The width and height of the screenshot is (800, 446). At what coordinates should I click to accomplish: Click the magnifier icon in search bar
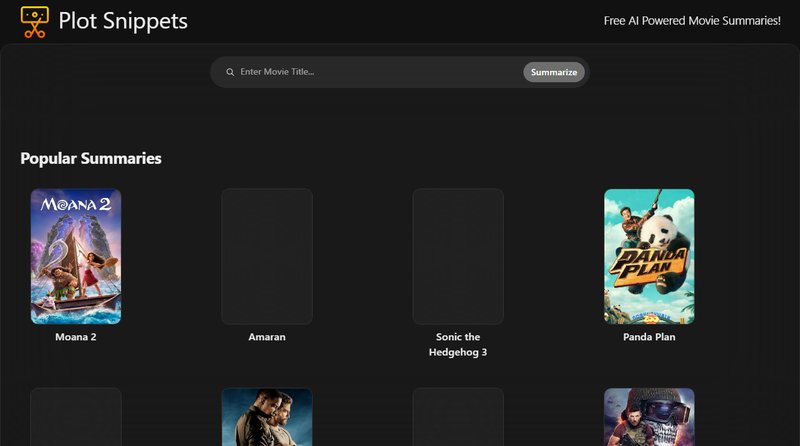pos(230,72)
